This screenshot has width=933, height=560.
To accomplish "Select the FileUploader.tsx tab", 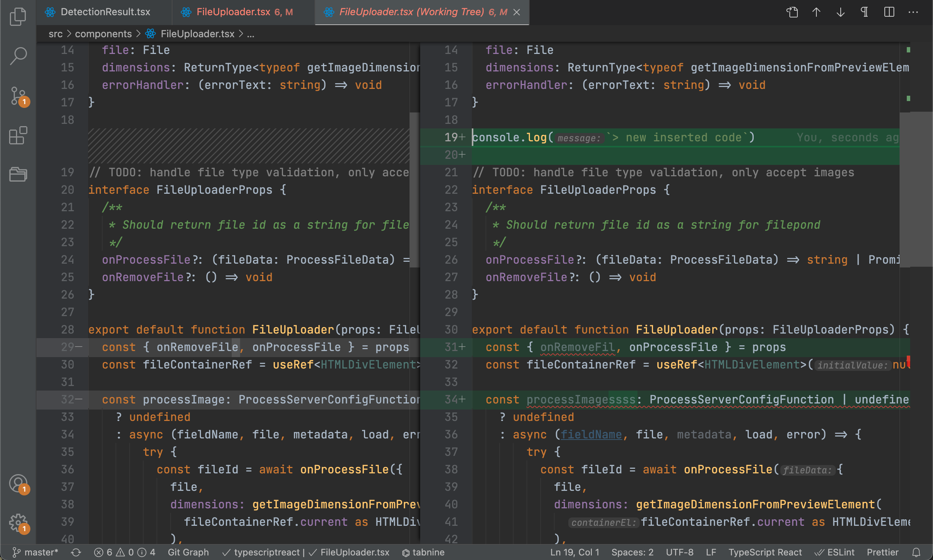I will [233, 12].
